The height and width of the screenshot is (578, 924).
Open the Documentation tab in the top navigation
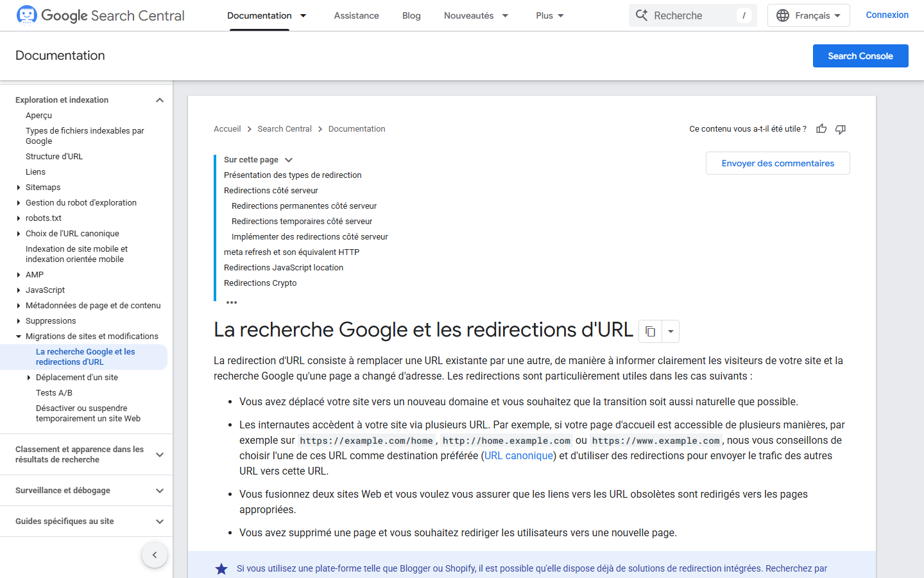259,15
